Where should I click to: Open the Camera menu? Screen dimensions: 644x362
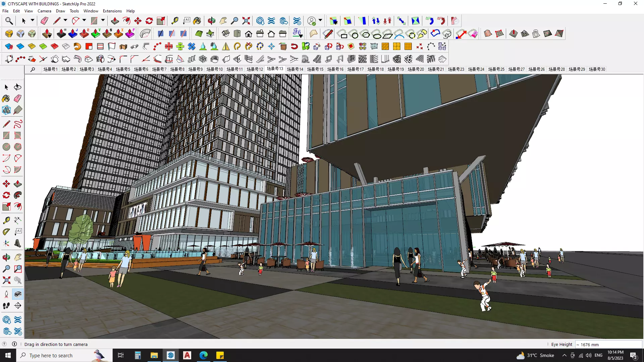click(44, 11)
